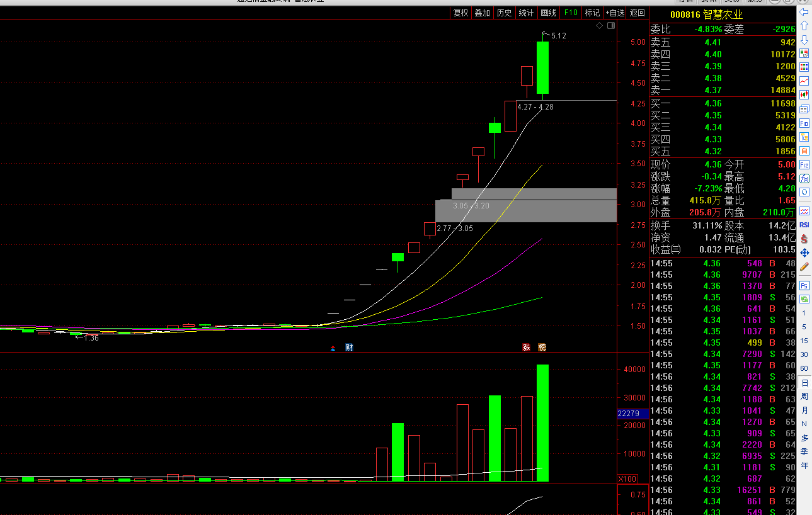Select the RSI indicator icon
812x515 pixels.
804,225
